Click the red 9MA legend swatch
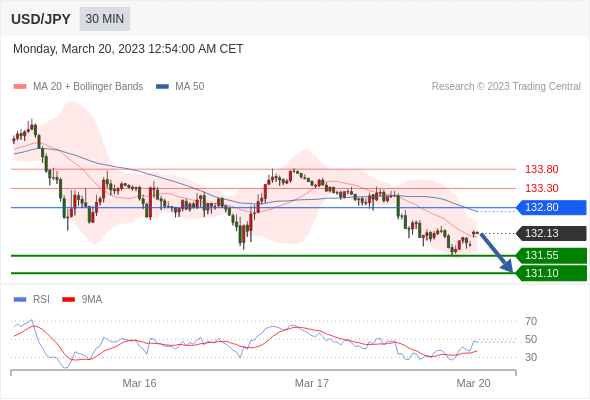The image size is (590, 400). point(68,300)
